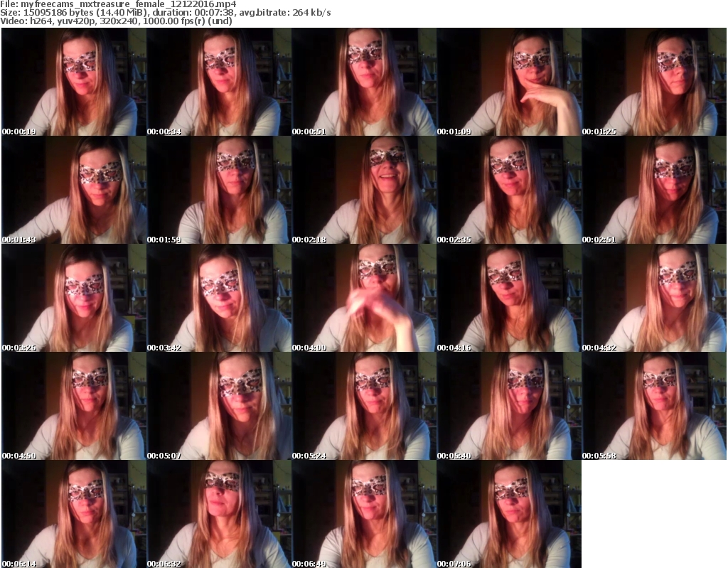Viewport: 728px width, 568px height.
Task: Open the thumbnail stamped 00:02:51
Action: (654, 190)
